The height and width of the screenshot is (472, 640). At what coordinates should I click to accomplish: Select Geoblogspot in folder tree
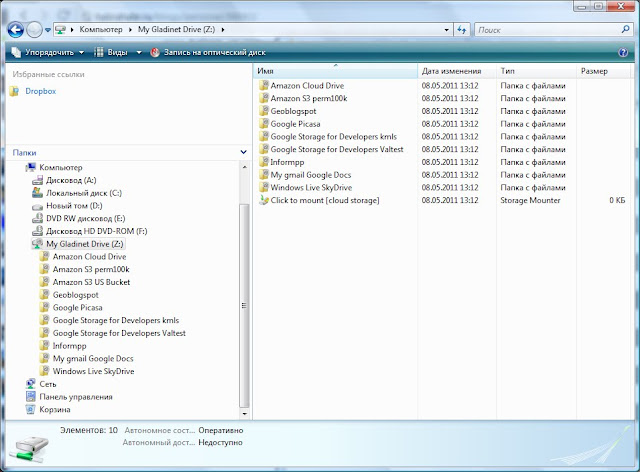[x=76, y=295]
